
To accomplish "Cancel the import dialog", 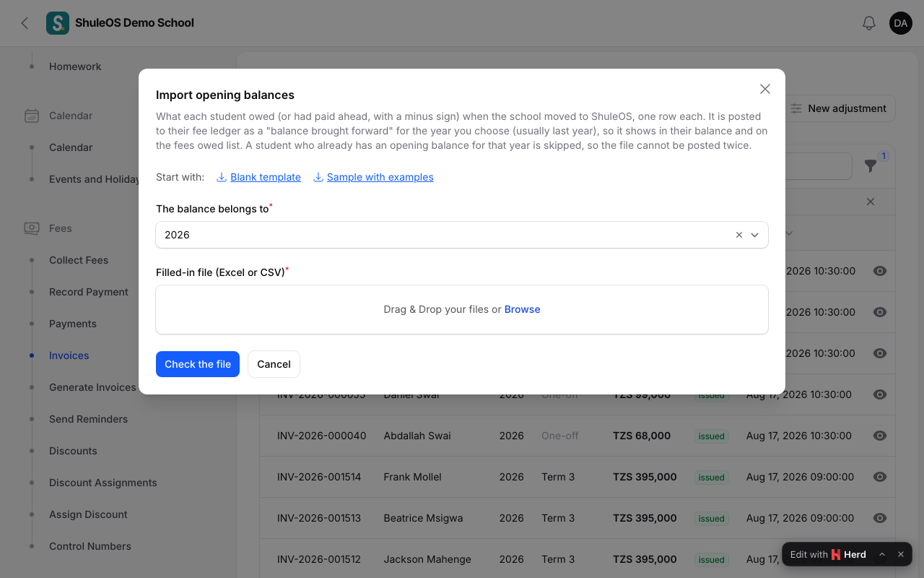I will click(274, 364).
